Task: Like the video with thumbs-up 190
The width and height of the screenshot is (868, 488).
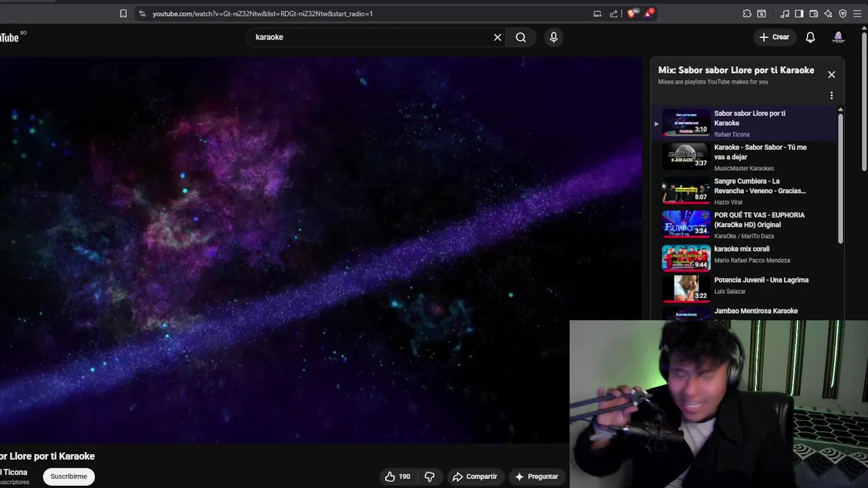Action: (398, 476)
